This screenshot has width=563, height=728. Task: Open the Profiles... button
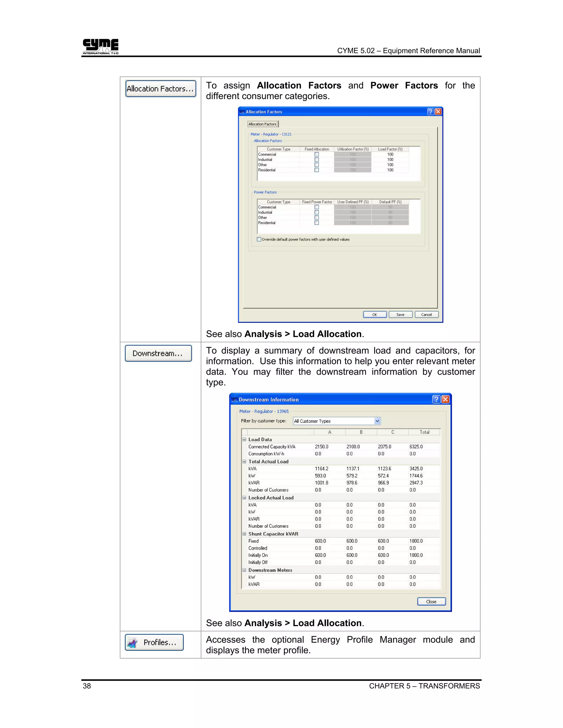point(154,642)
